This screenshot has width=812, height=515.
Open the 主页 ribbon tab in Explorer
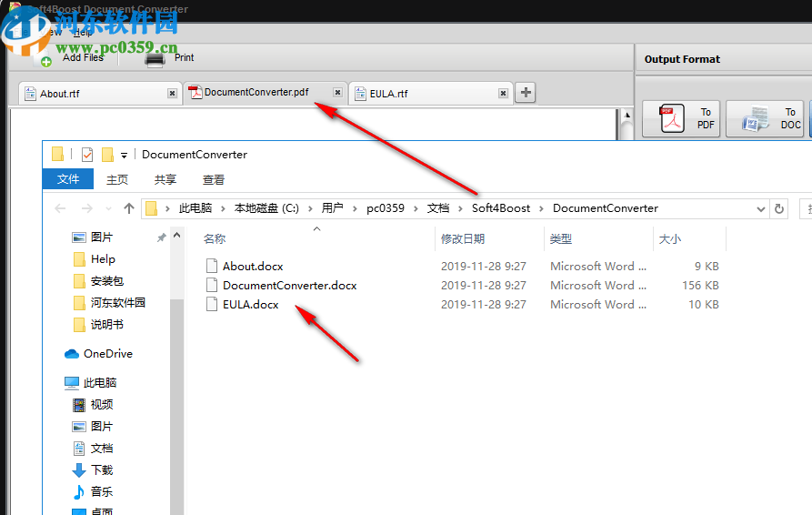(x=117, y=179)
